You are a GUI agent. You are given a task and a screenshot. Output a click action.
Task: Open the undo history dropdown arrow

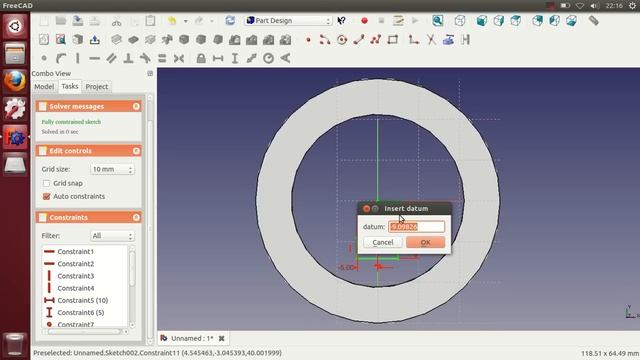point(185,21)
